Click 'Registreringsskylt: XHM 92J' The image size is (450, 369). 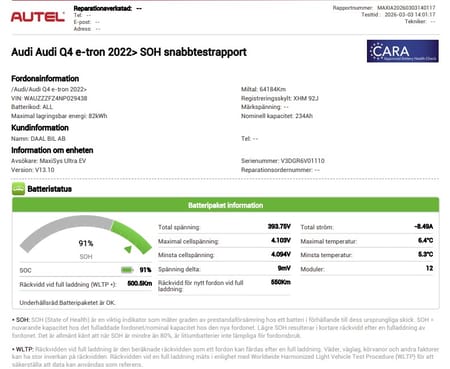(280, 98)
